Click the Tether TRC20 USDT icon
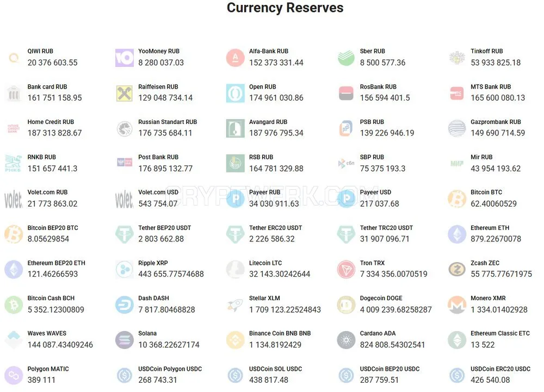544x392 pixels. (x=346, y=234)
